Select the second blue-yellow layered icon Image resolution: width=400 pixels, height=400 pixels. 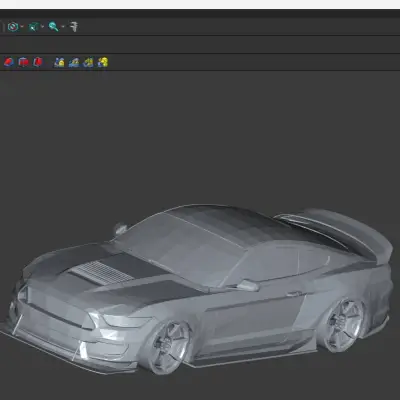pyautogui.click(x=74, y=62)
